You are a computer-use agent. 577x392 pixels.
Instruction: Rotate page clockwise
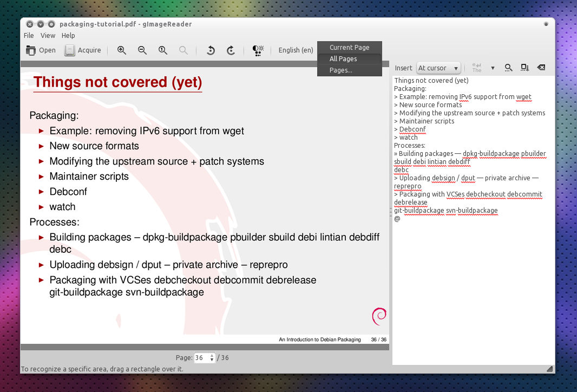[x=231, y=50]
